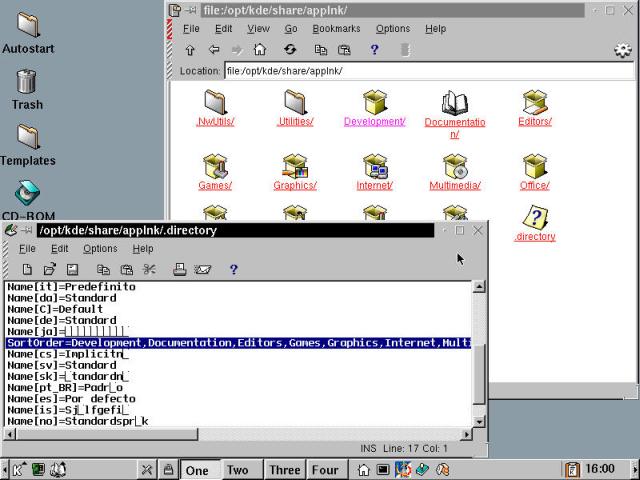Open the K application launcher menu

[x=19, y=469]
